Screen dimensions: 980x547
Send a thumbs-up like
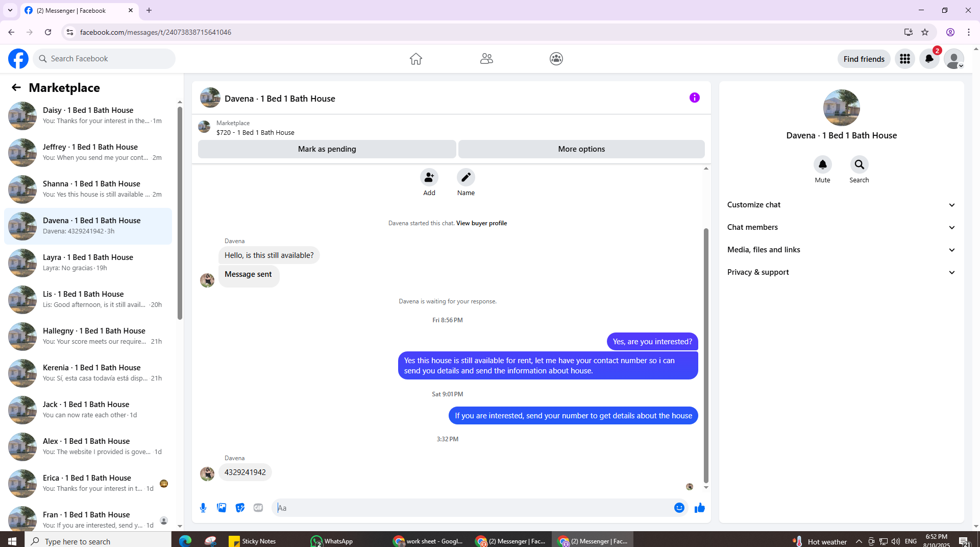700,508
